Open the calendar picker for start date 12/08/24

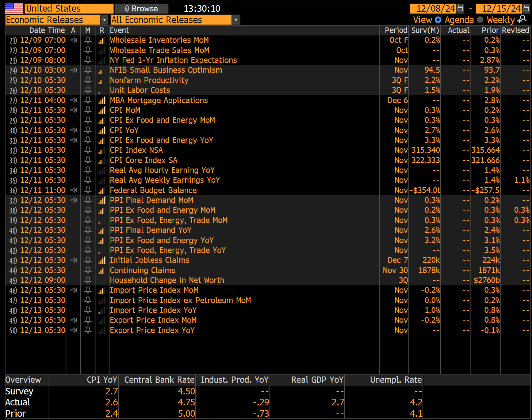pos(460,8)
